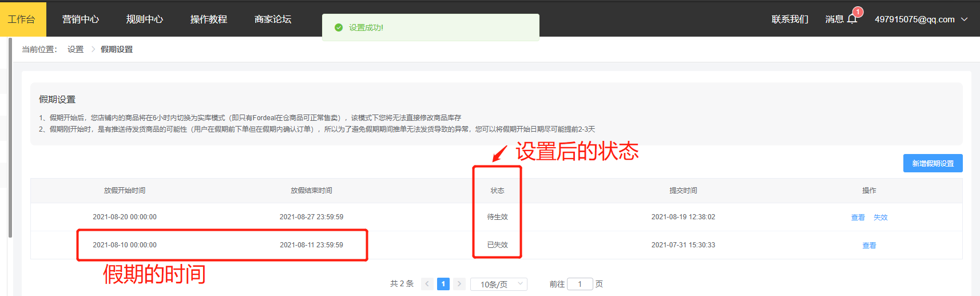
Task: Click the vertical scrollbar on the left
Action: click(x=10, y=137)
